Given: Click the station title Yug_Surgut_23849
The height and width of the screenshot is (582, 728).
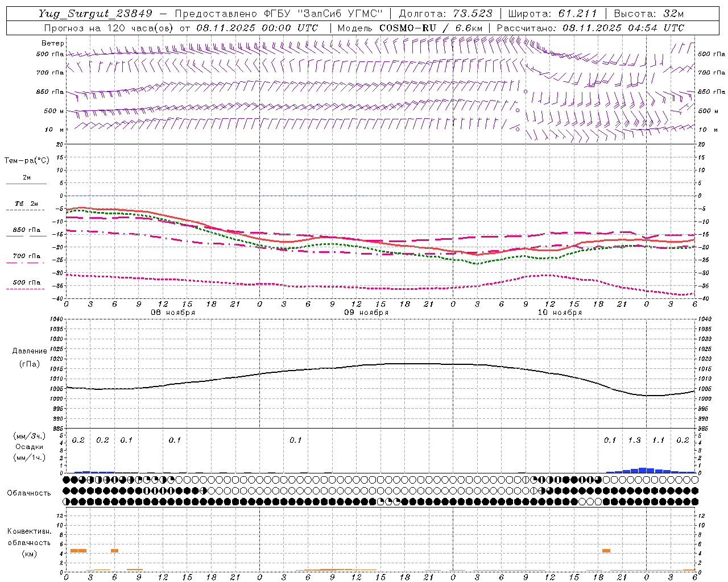Looking at the screenshot, I should 96,14.
